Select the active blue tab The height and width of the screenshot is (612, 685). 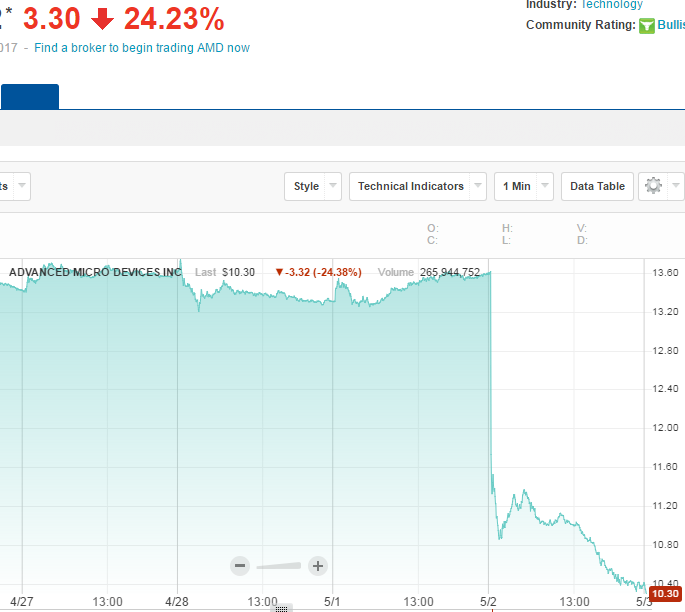[30, 97]
